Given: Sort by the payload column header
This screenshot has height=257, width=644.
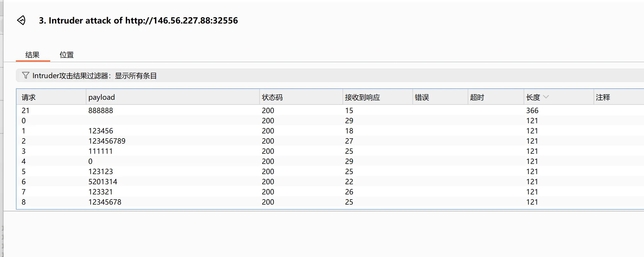Looking at the screenshot, I should (102, 97).
